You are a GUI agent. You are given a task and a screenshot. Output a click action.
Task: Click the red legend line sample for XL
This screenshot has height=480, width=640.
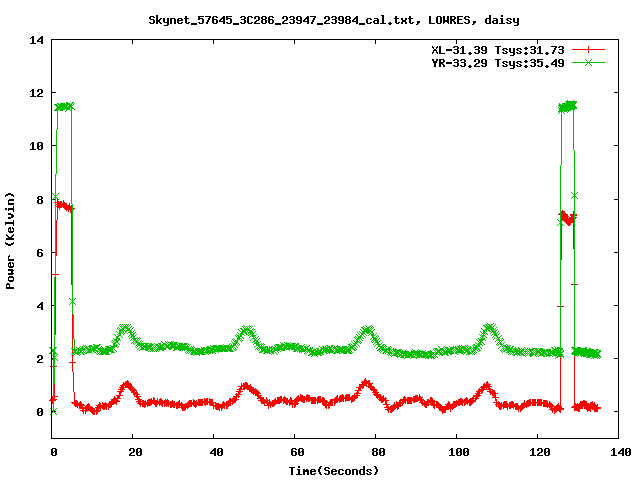point(588,50)
